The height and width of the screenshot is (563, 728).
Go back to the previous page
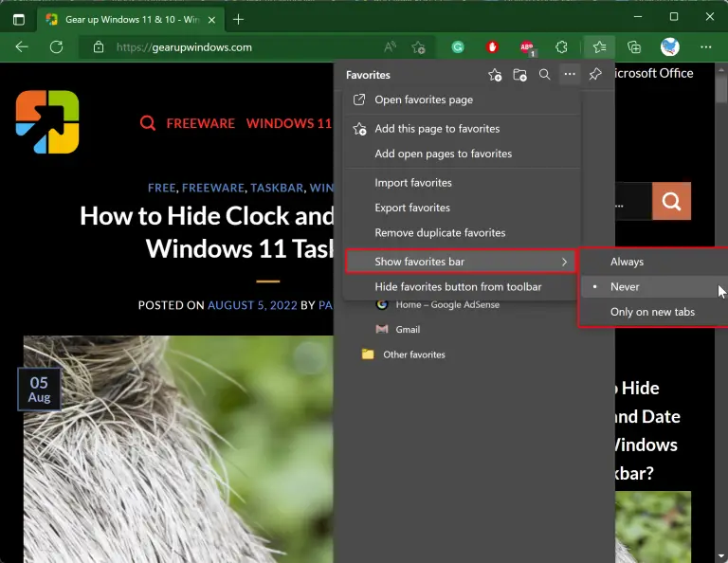tap(22, 46)
